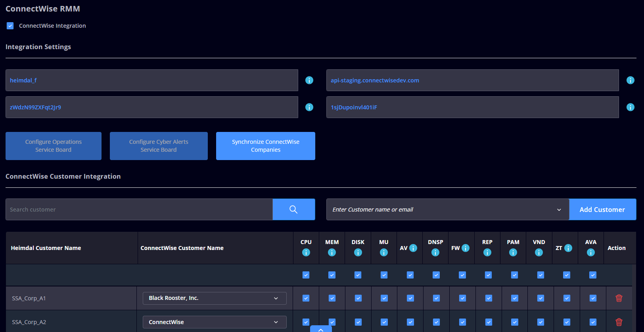Screen dimensions: 644x332
Task: Open DNSP column info icon
Action: click(x=435, y=252)
